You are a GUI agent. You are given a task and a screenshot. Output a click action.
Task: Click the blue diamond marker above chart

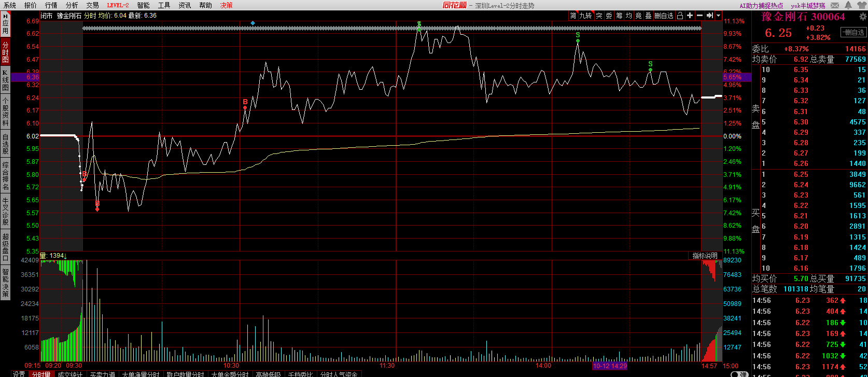(x=253, y=23)
